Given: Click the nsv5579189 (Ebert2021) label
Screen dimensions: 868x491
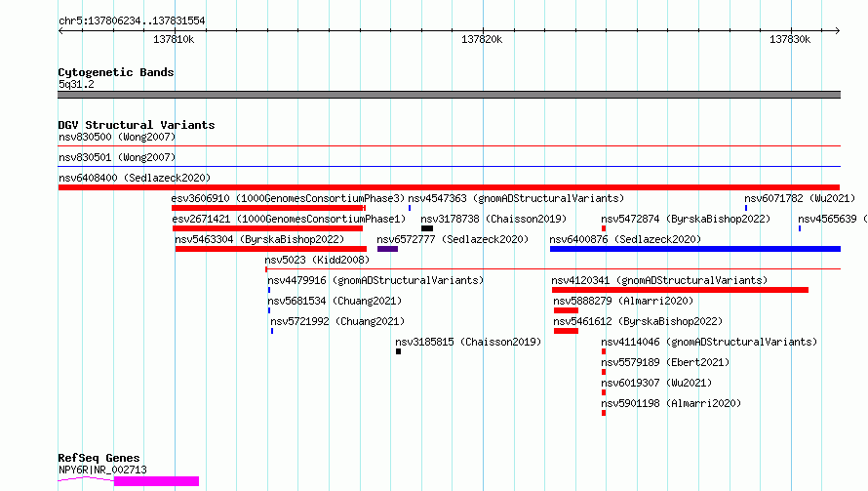Looking at the screenshot, I should tap(665, 362).
